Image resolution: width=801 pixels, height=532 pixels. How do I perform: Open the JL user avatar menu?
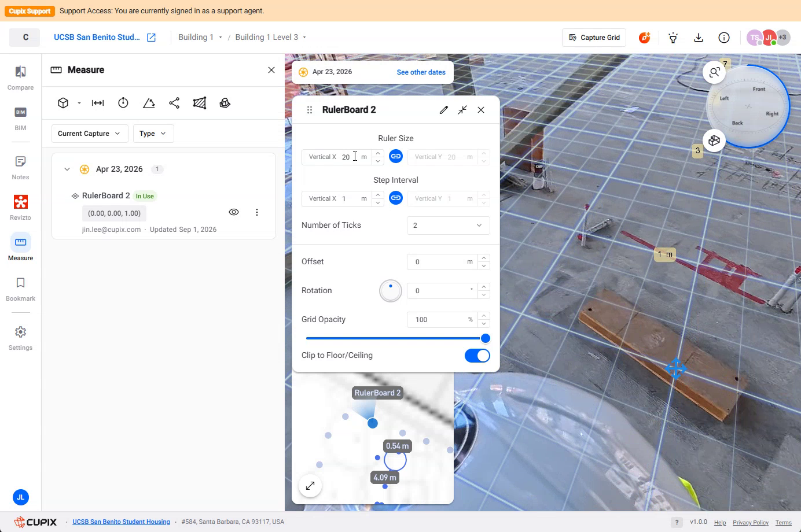(x=21, y=497)
